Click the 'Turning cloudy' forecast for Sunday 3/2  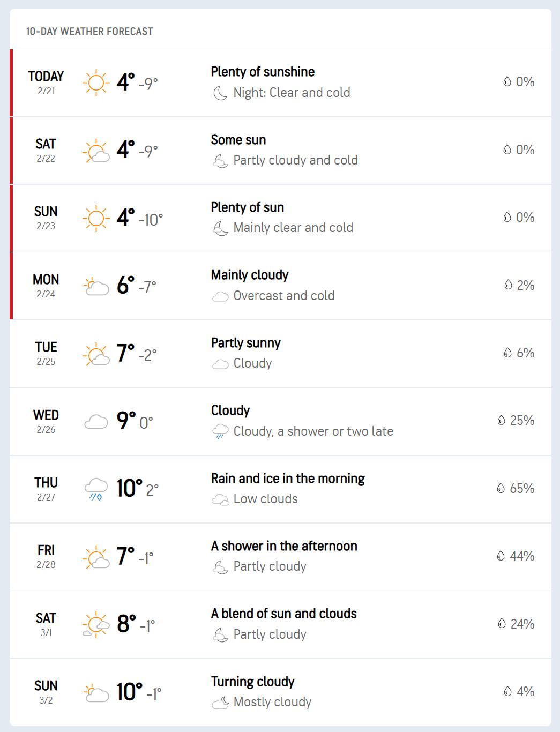point(253,682)
